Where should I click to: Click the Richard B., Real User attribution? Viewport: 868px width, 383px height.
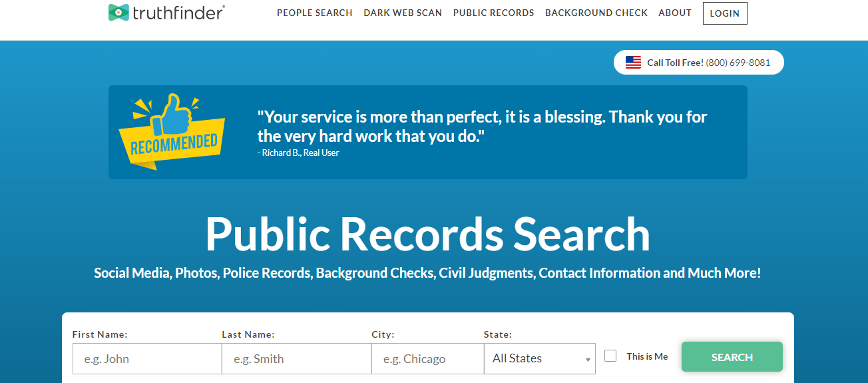coord(298,153)
